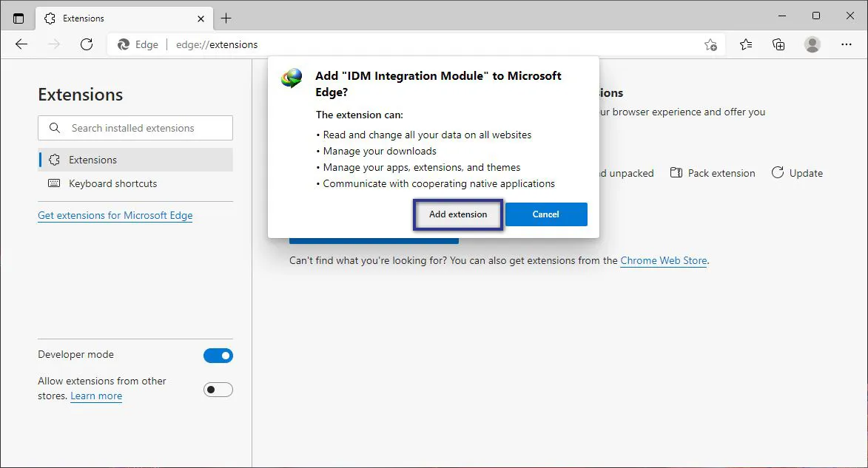The height and width of the screenshot is (468, 868).
Task: Reload the extensions page
Action: [87, 44]
